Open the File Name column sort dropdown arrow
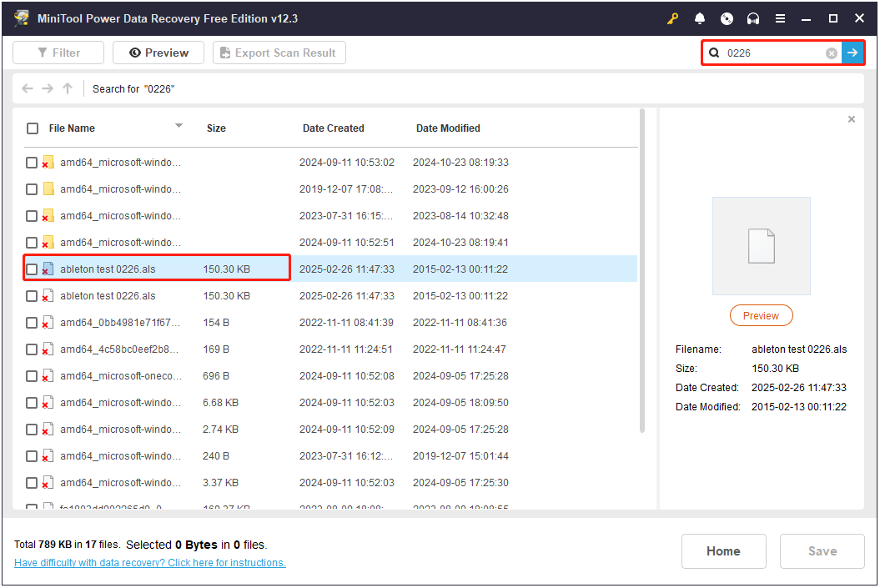Image resolution: width=880 pixels, height=588 pixels. tap(179, 126)
